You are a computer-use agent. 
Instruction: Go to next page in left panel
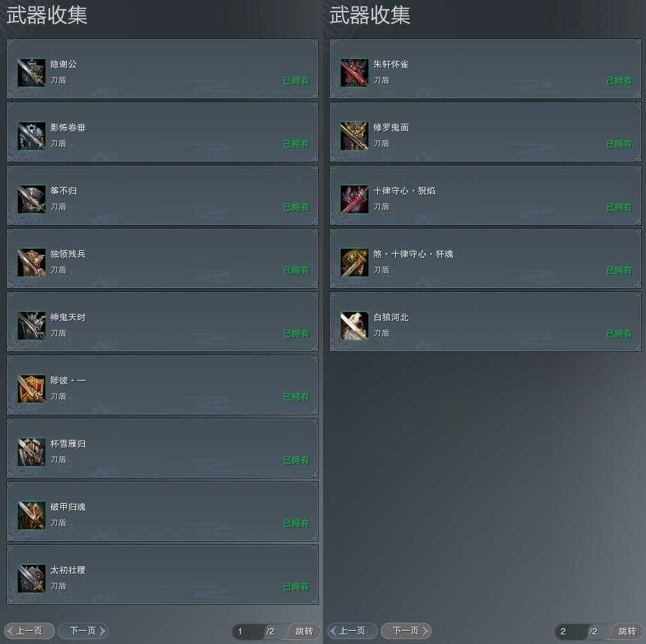(x=83, y=631)
